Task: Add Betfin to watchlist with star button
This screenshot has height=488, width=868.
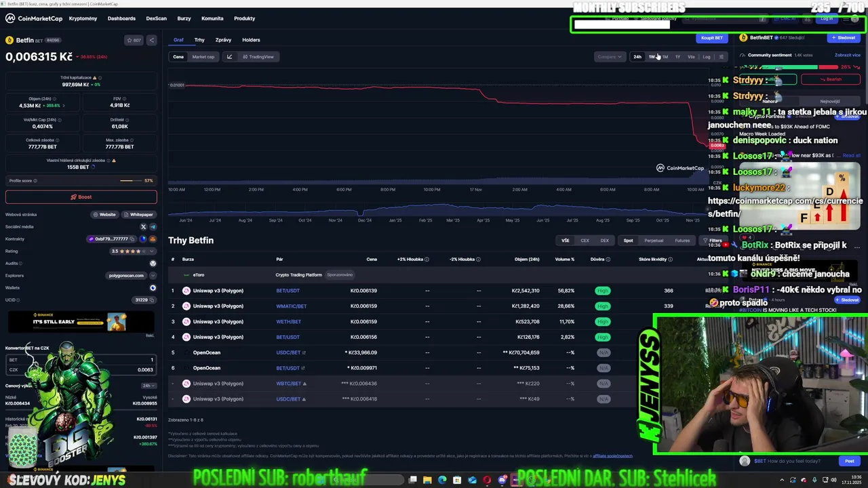Action: pos(134,40)
